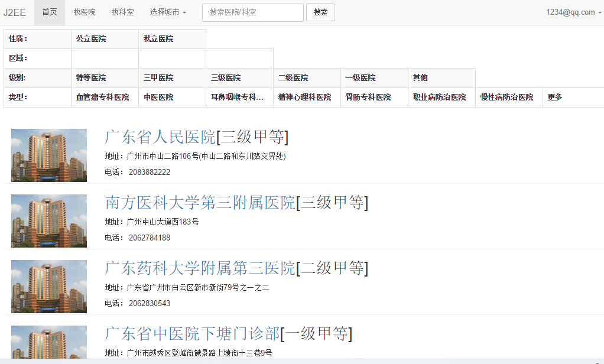Click the phone number 2062830543
The width and height of the screenshot is (604, 364).
[150, 303]
